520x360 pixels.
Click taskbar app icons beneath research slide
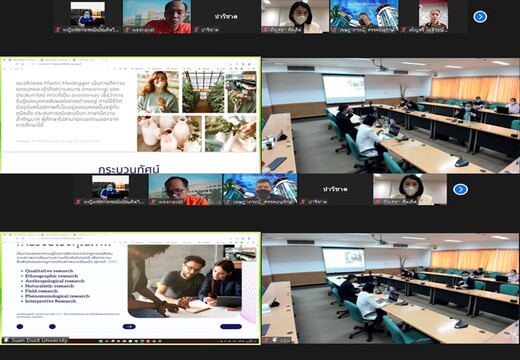pos(130,341)
